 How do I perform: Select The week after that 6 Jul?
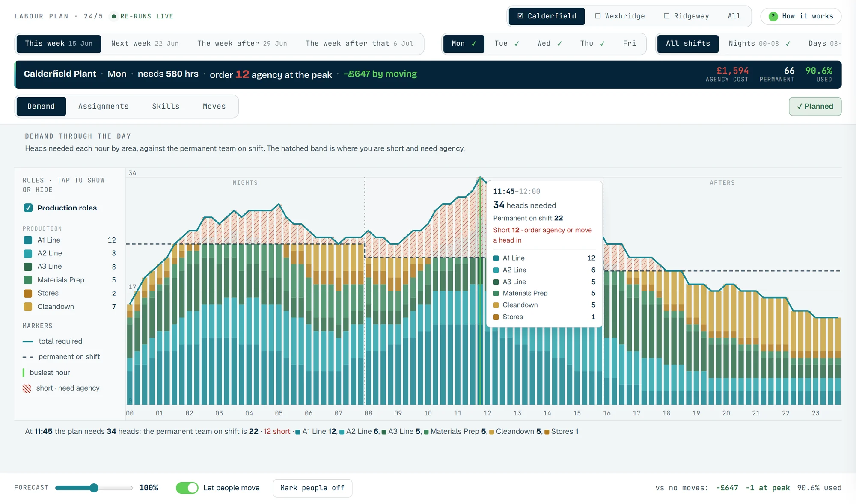(x=360, y=44)
